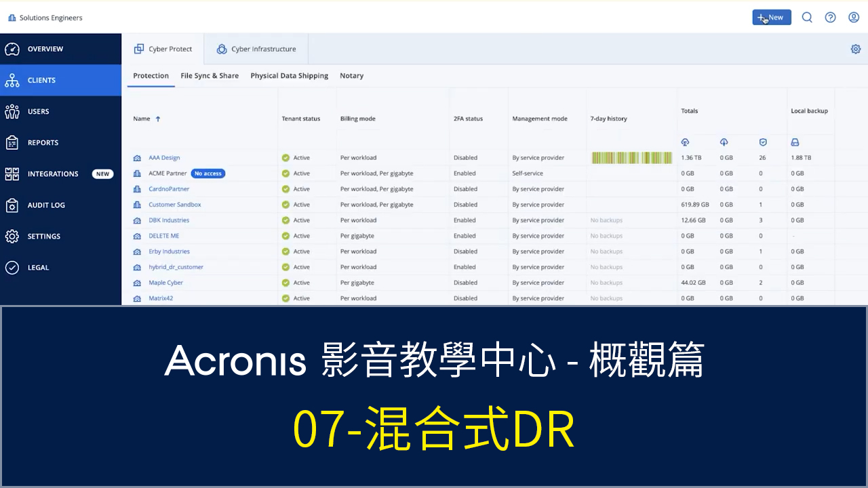Click 619.89 GB value for Customer Sandbox

(x=695, y=205)
